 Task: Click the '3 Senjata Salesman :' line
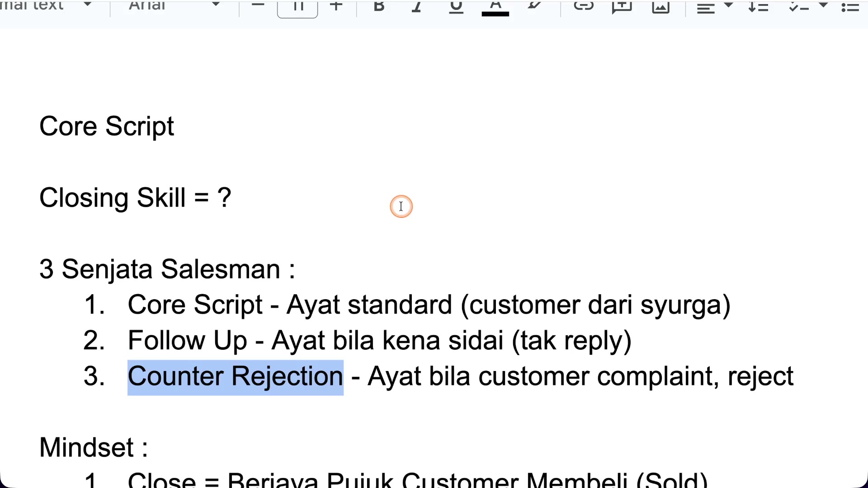click(x=167, y=269)
